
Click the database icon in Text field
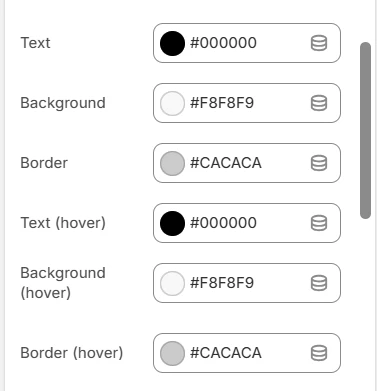coord(319,43)
